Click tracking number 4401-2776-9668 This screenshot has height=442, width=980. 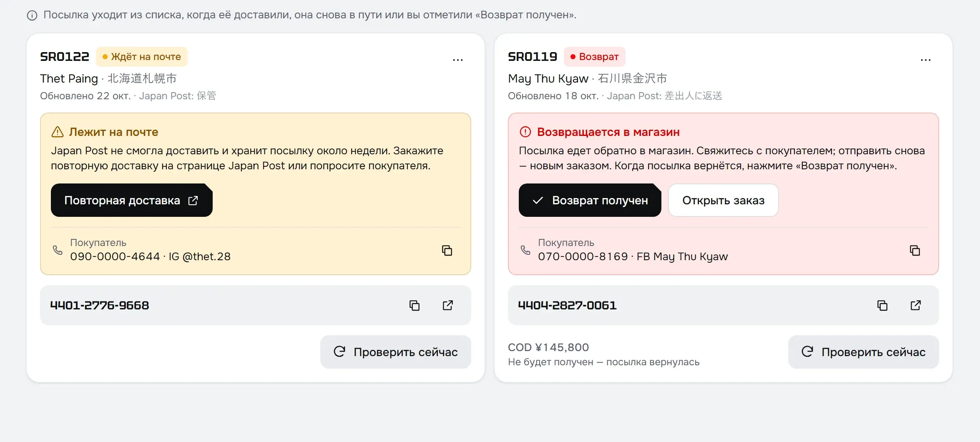pyautogui.click(x=100, y=305)
